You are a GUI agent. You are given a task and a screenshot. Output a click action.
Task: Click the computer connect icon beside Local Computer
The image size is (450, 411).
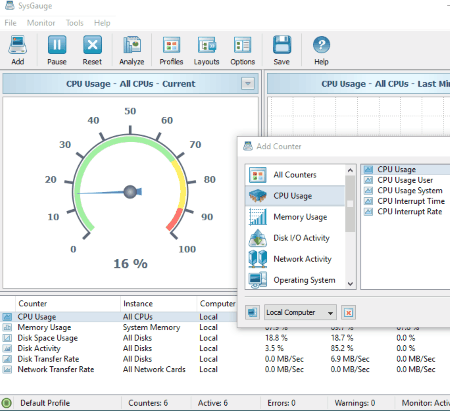point(252,312)
